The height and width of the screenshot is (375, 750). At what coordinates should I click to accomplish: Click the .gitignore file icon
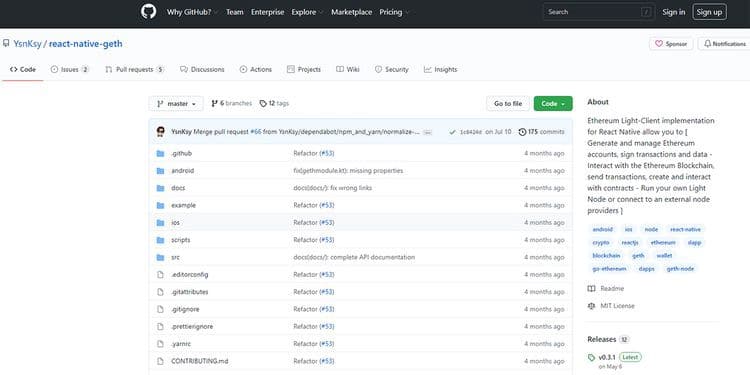160,309
